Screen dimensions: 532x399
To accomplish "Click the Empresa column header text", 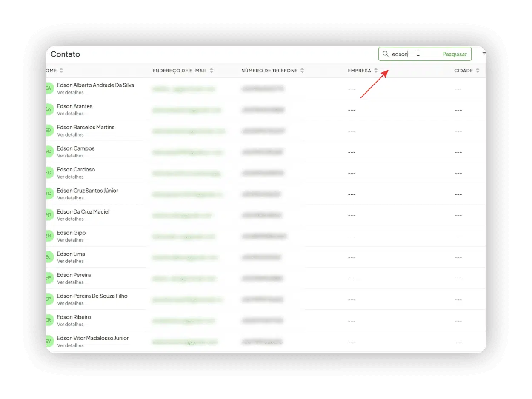I will coord(359,71).
